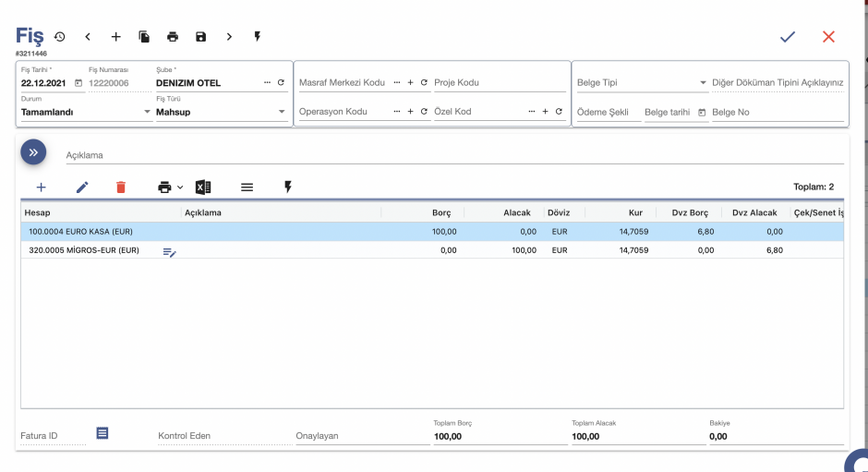Open Şube lookup ellipsis

pos(268,82)
